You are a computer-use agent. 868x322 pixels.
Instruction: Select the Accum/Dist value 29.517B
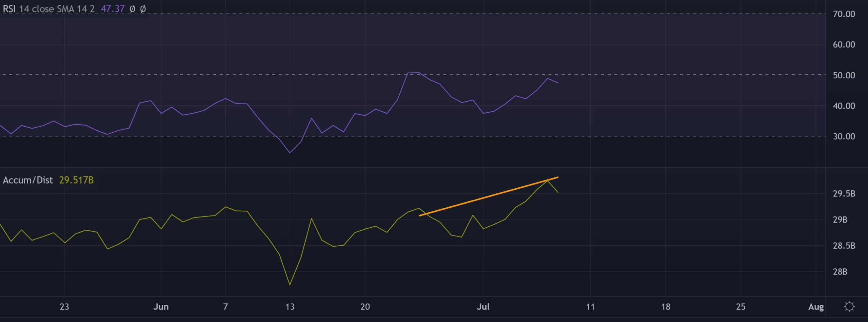point(76,180)
